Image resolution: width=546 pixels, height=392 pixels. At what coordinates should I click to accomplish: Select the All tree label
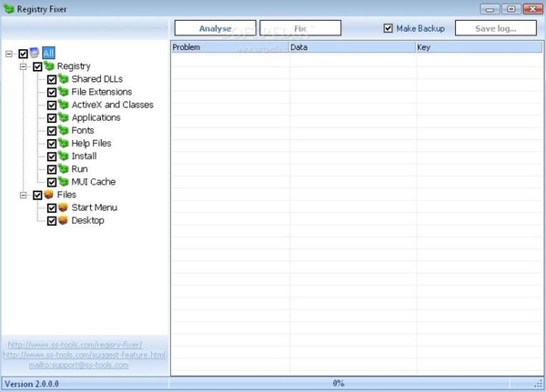tap(48, 53)
